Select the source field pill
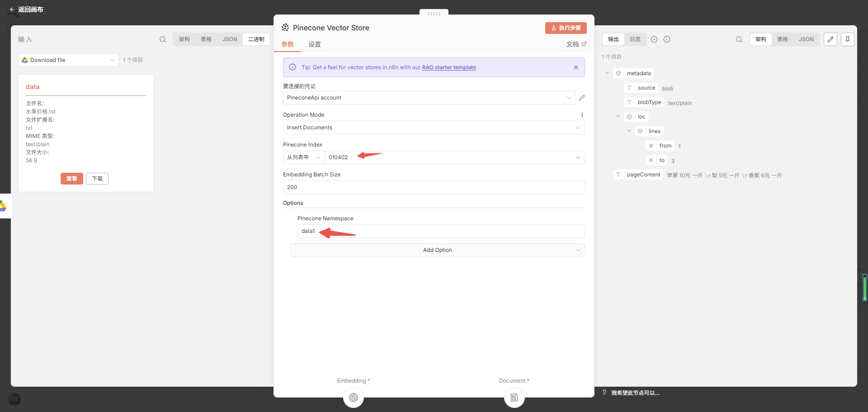Screen dimensions: 868x412 tap(641, 88)
